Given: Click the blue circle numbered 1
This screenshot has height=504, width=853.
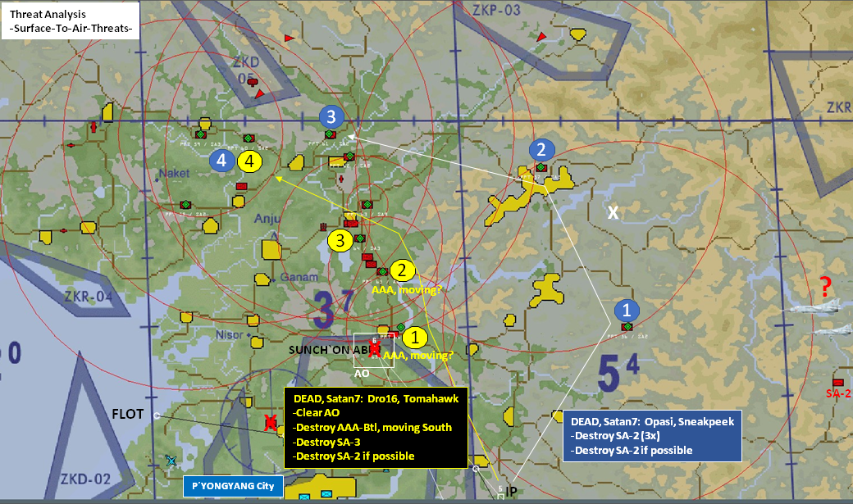Looking at the screenshot, I should coord(626,310).
